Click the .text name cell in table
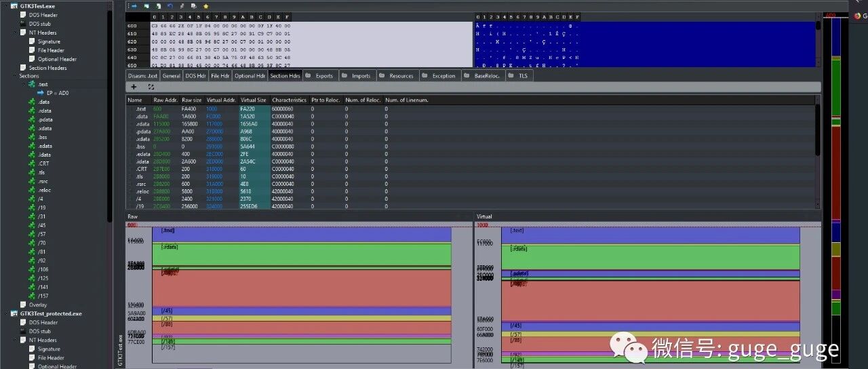Viewport: 868px width, 369px height. [141, 109]
